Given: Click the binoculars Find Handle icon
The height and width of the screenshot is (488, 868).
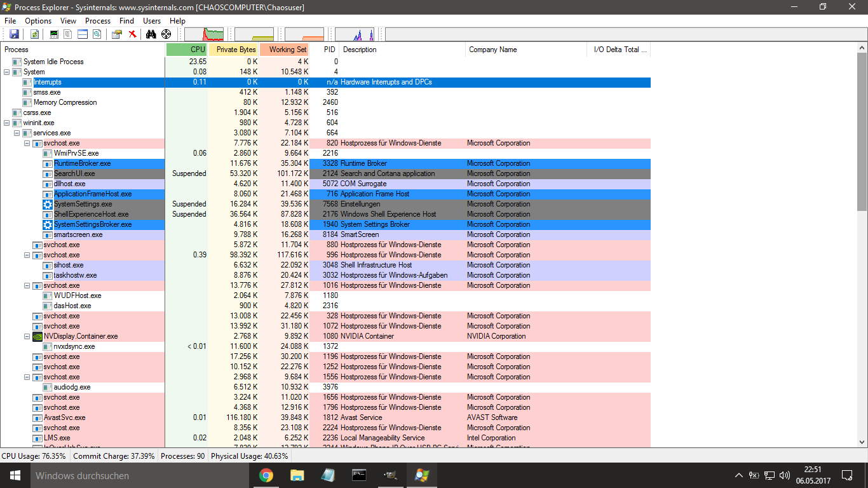Looking at the screenshot, I should [151, 34].
